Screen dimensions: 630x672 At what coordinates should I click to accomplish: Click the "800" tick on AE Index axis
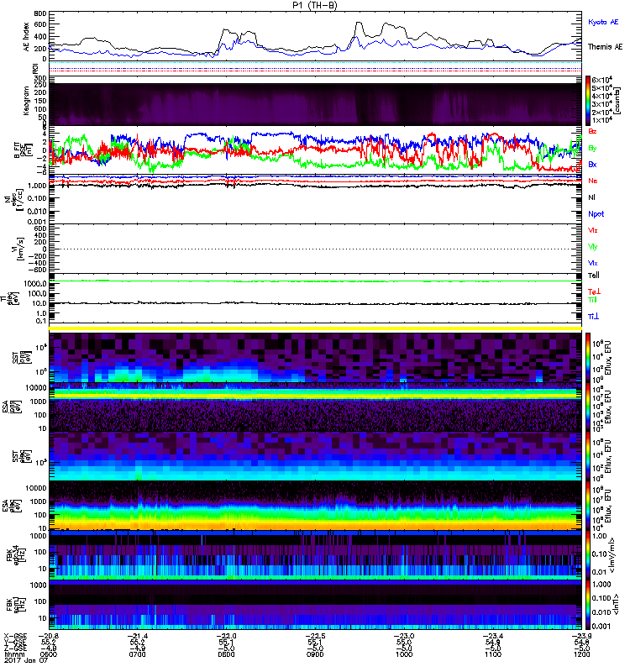pyautogui.click(x=40, y=13)
